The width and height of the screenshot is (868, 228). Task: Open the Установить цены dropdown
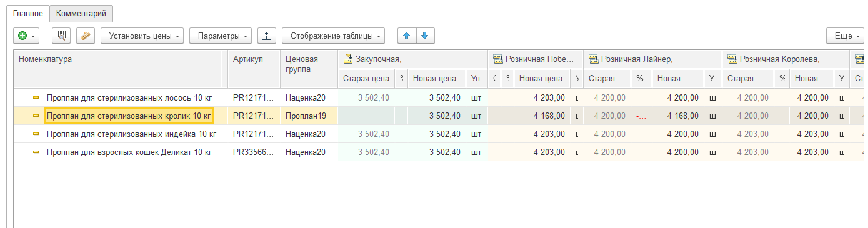(x=142, y=36)
